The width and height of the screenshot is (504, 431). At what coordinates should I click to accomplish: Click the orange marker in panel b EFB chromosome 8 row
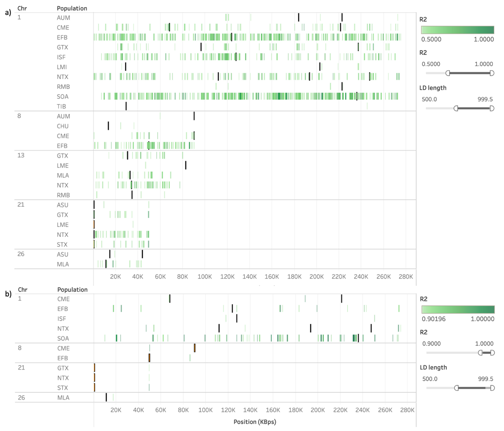point(149,358)
